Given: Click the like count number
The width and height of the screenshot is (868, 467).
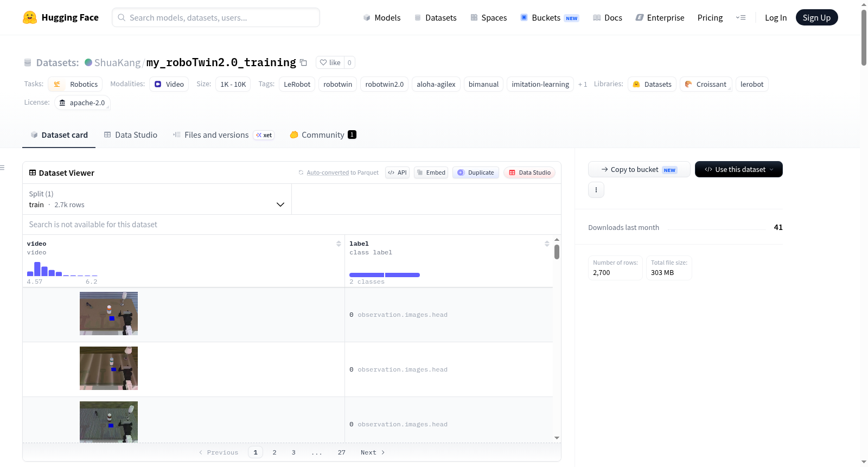Looking at the screenshot, I should tap(349, 62).
